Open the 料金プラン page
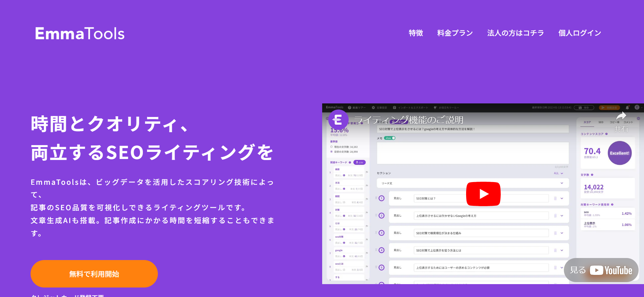The image size is (644, 297). click(x=455, y=33)
